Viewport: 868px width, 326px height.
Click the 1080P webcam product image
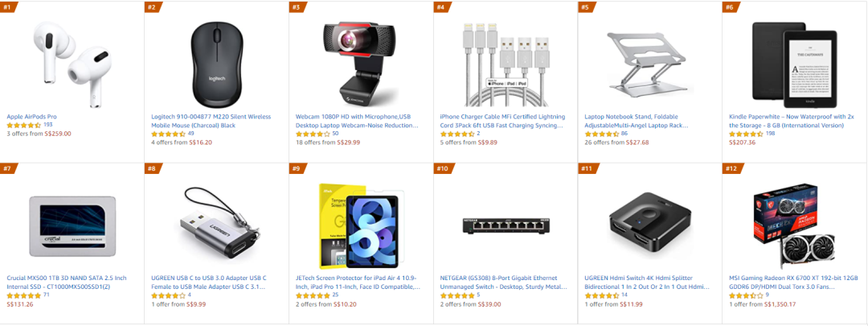coord(360,63)
